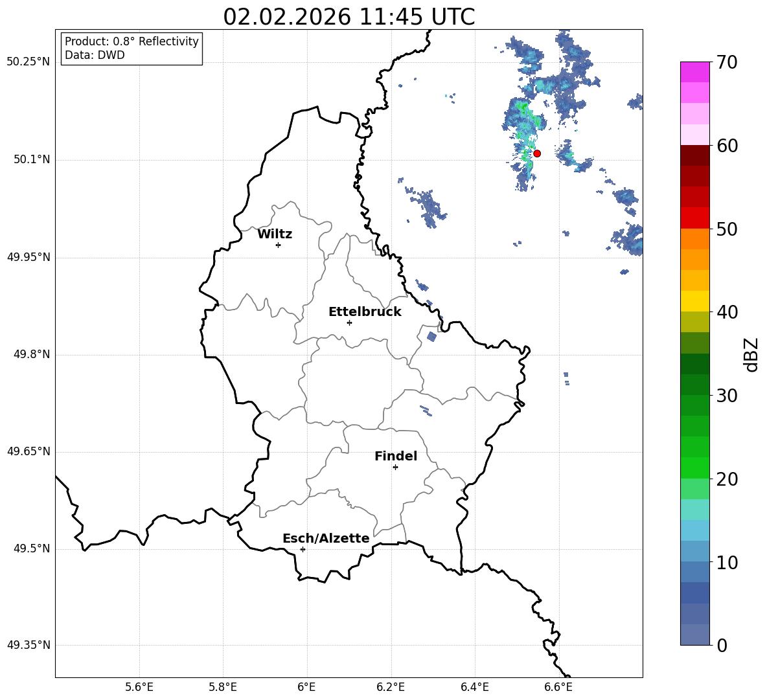The height and width of the screenshot is (700, 767).
Task: Select the Findel station cross marker
Action: tap(395, 468)
